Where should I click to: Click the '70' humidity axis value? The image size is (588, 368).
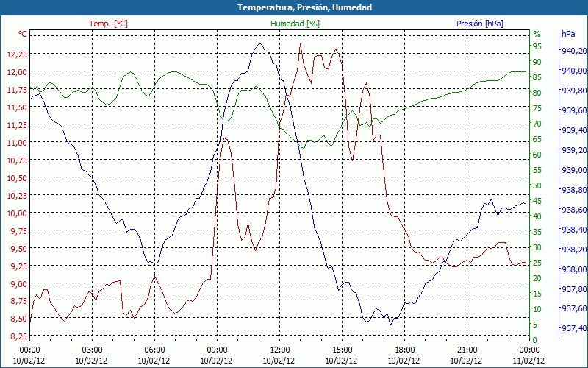pos(537,124)
